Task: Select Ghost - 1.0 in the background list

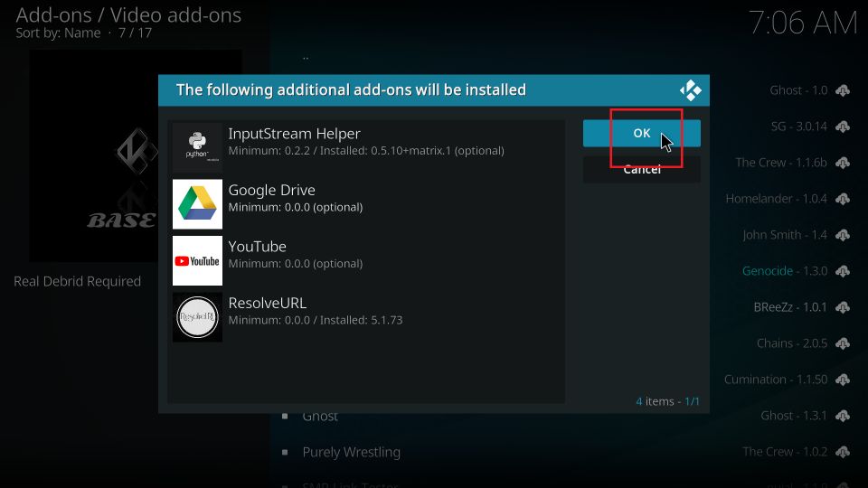Action: pos(798,90)
